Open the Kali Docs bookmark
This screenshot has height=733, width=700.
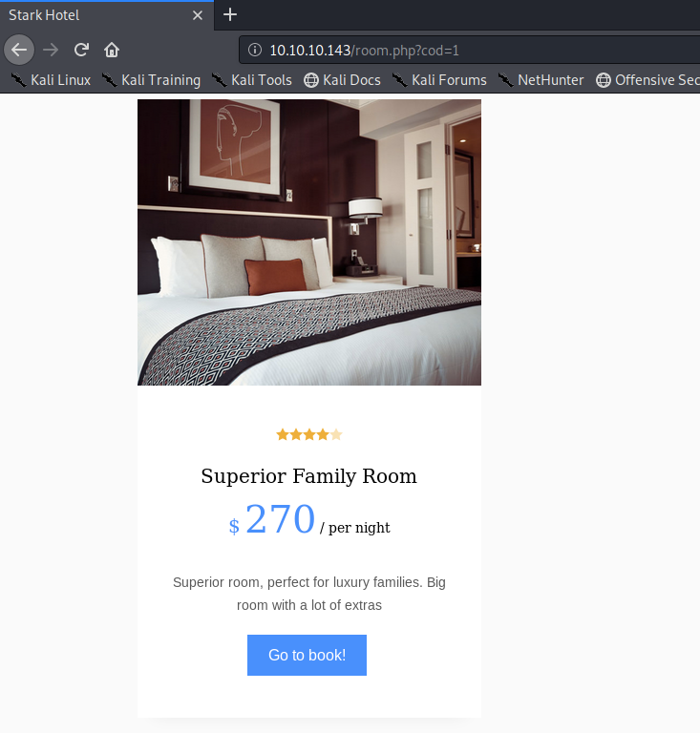click(342, 80)
